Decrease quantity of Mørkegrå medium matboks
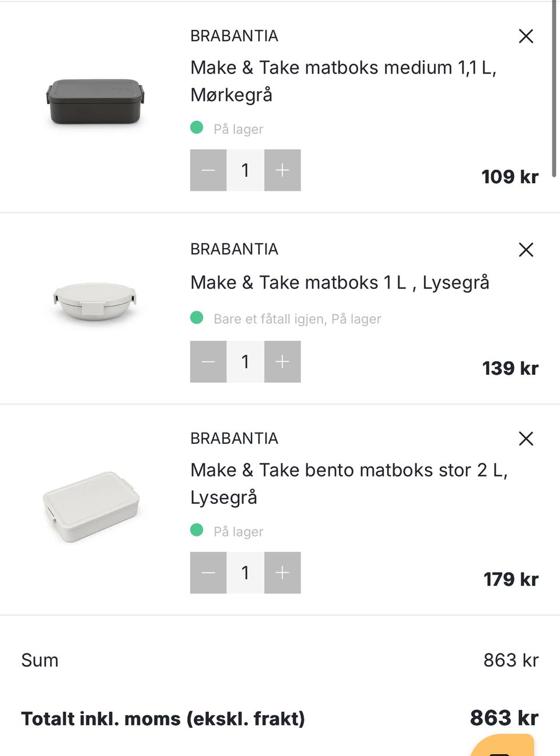Viewport: 560px width, 756px height. [x=208, y=170]
